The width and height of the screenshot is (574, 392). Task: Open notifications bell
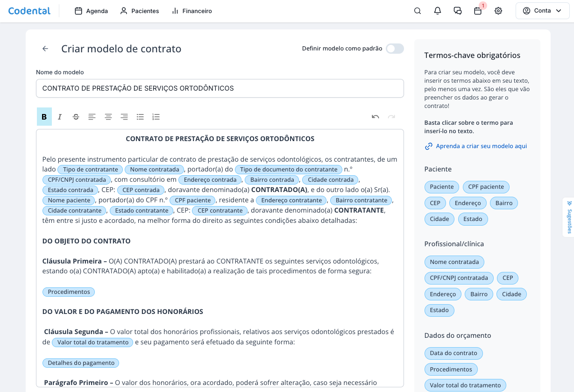point(438,11)
